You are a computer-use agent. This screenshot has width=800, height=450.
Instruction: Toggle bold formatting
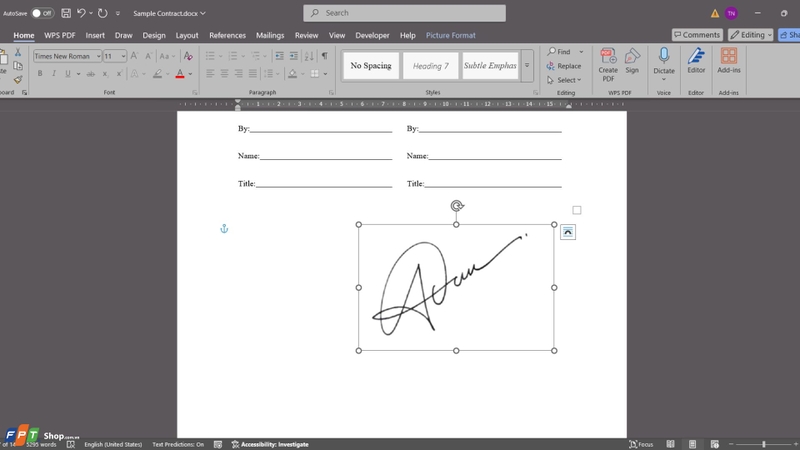tap(40, 74)
